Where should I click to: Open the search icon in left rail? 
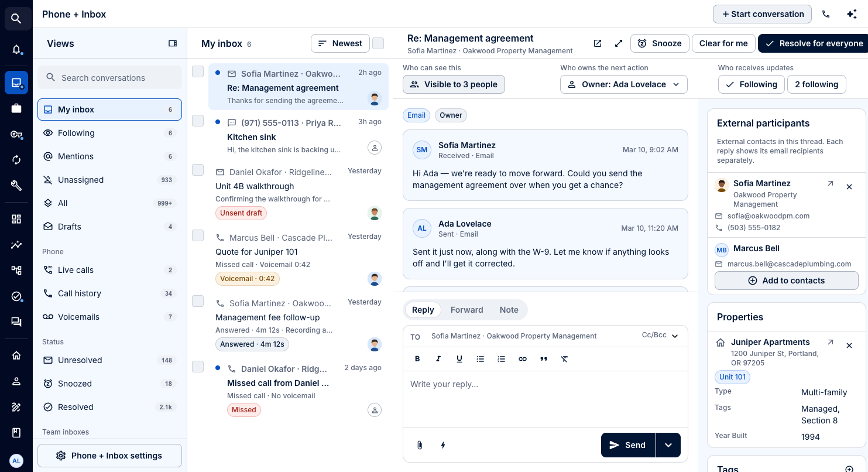tap(16, 19)
